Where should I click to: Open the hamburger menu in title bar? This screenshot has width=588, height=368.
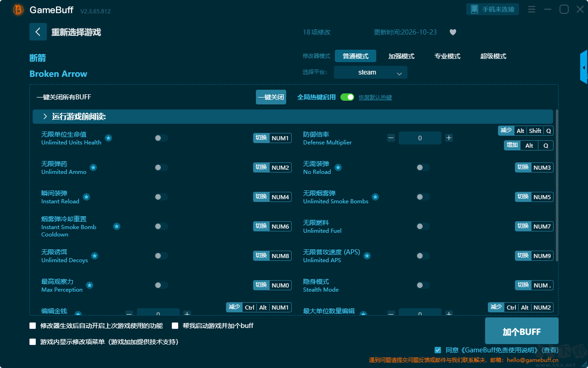tap(531, 9)
